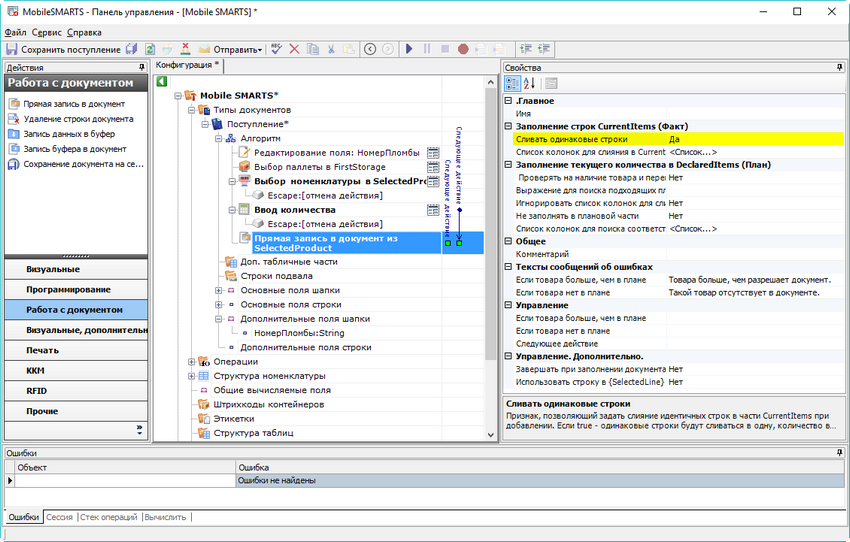Open the Программирование actions group
850x542 pixels.
pos(76,289)
